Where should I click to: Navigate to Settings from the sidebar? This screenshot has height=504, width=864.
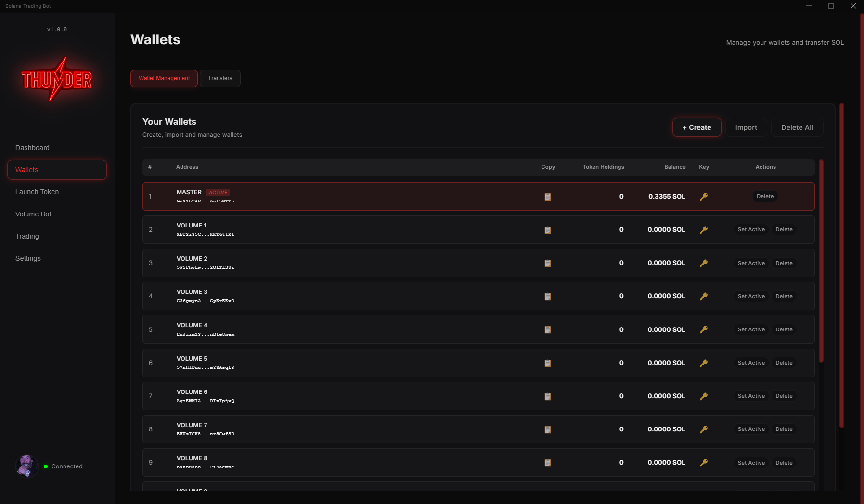(28, 258)
